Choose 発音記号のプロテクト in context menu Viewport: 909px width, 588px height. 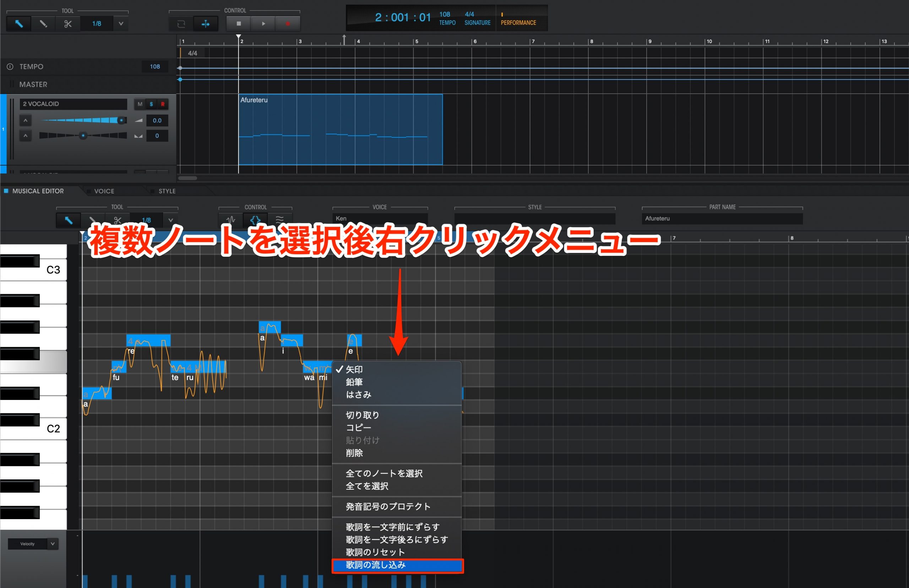pyautogui.click(x=397, y=507)
